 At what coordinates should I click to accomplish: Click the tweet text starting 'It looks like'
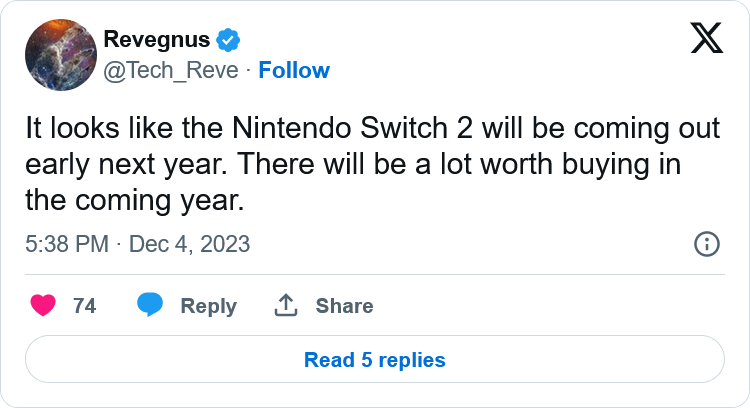point(373,164)
